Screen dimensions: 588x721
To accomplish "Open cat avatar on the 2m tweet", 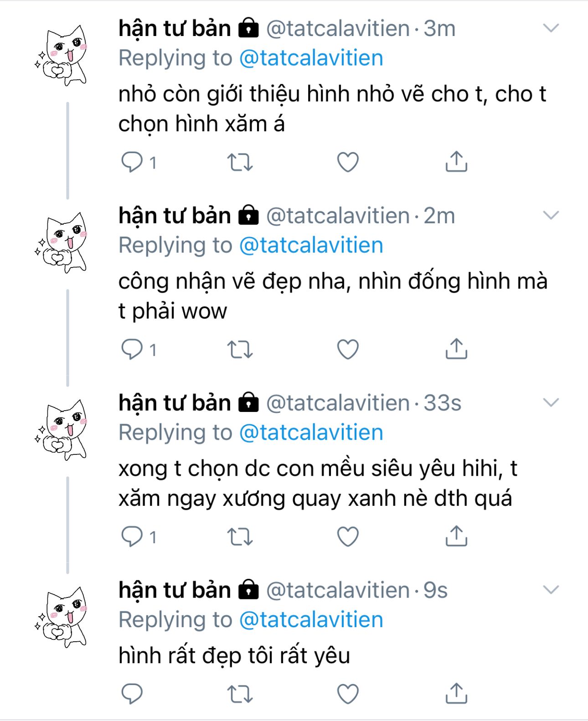I will (x=62, y=242).
